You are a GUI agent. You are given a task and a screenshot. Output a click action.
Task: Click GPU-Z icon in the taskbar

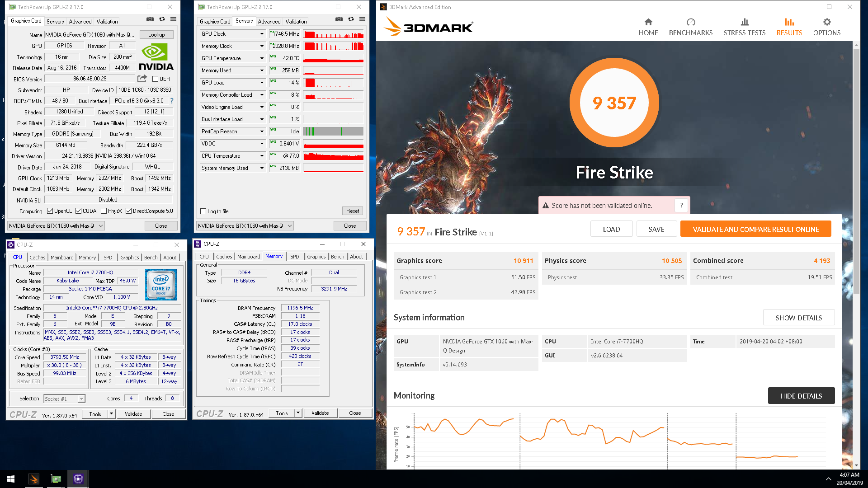(x=56, y=479)
